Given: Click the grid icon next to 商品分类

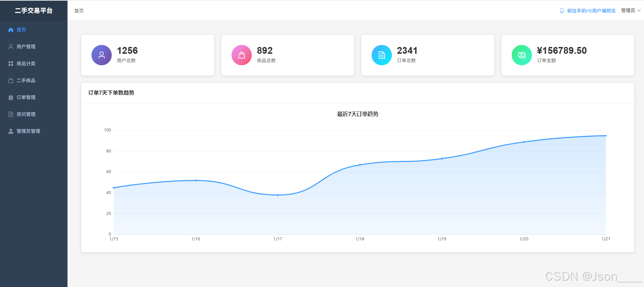Looking at the screenshot, I should [x=11, y=64].
